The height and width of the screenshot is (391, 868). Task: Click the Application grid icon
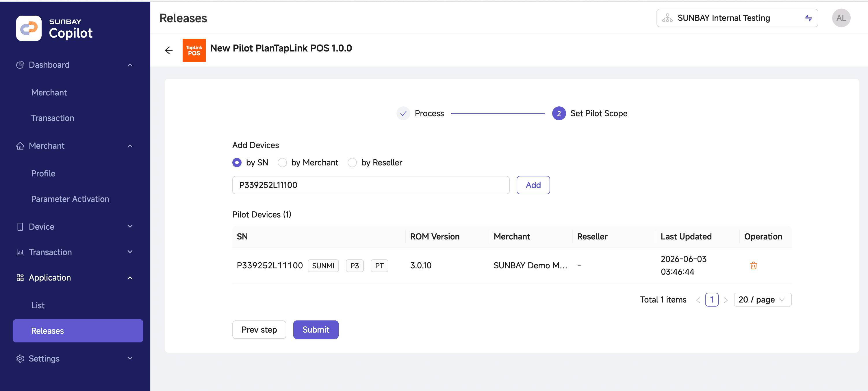20,278
